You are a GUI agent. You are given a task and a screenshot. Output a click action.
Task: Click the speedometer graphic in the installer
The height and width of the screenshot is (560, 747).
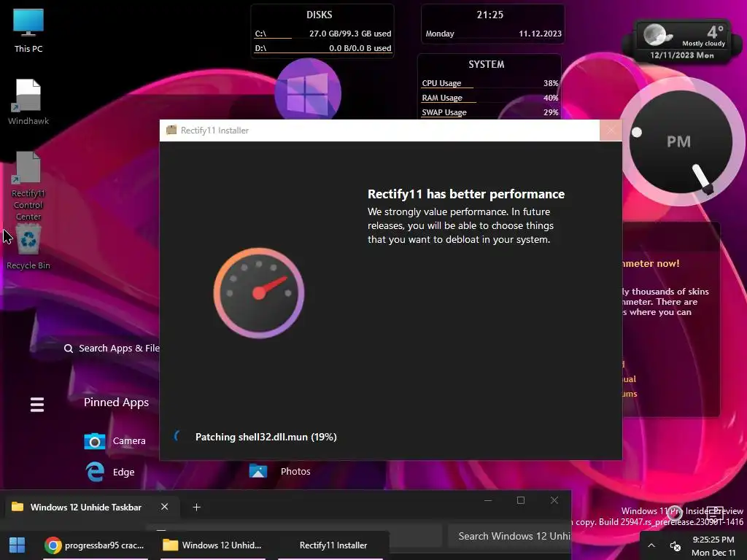coord(259,293)
